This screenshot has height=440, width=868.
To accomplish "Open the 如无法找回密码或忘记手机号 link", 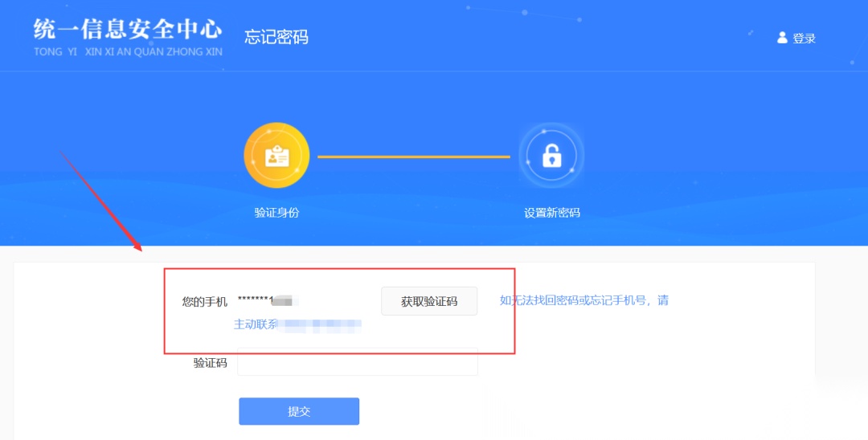I will click(x=584, y=300).
